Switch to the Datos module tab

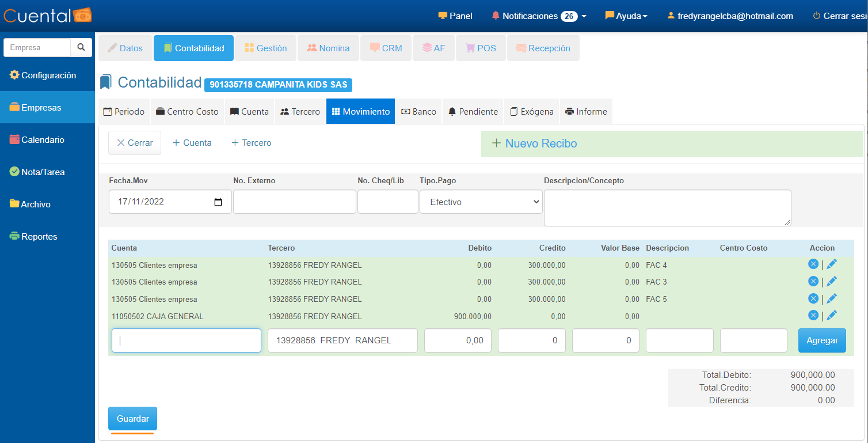(x=125, y=48)
